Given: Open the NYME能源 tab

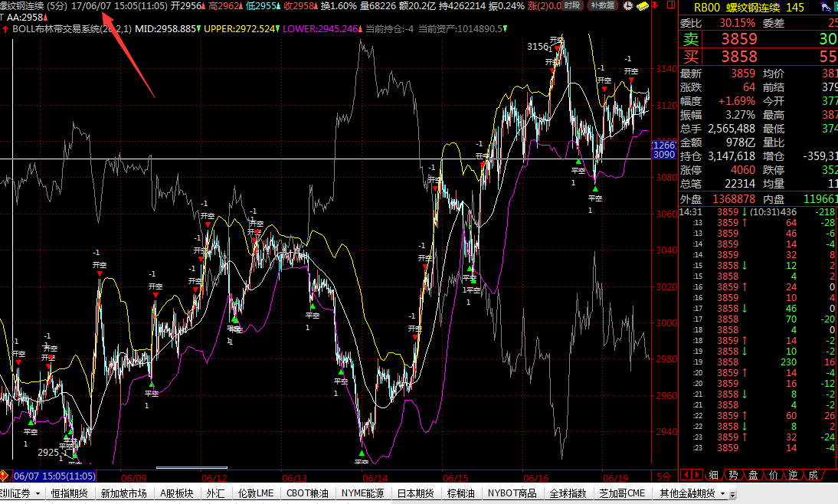Looking at the screenshot, I should [x=362, y=493].
